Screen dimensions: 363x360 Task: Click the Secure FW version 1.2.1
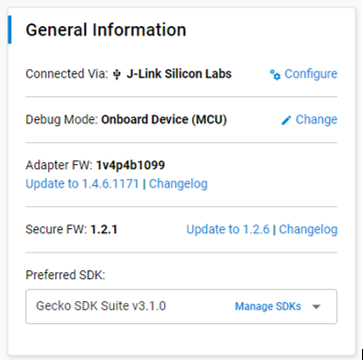(104, 229)
